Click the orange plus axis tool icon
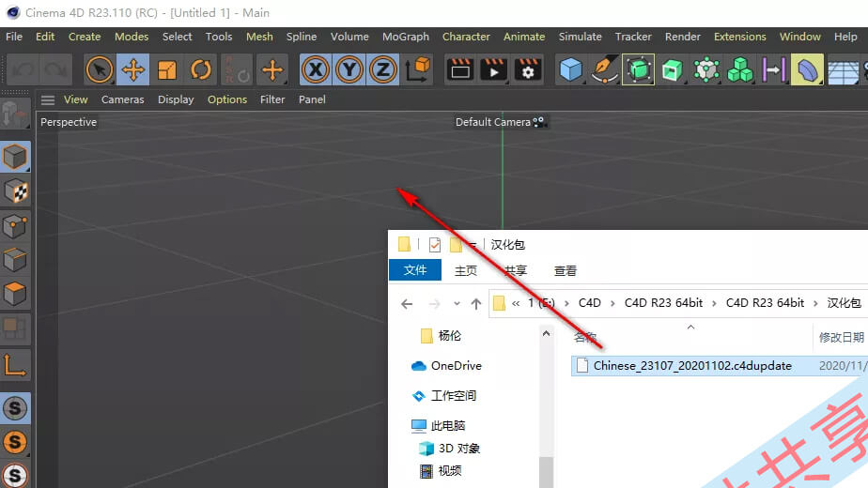 (x=272, y=69)
